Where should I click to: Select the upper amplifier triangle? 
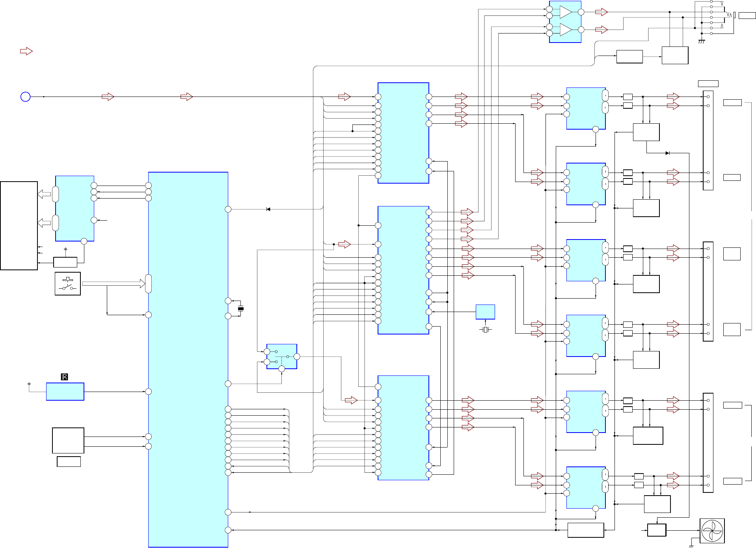[x=566, y=12]
